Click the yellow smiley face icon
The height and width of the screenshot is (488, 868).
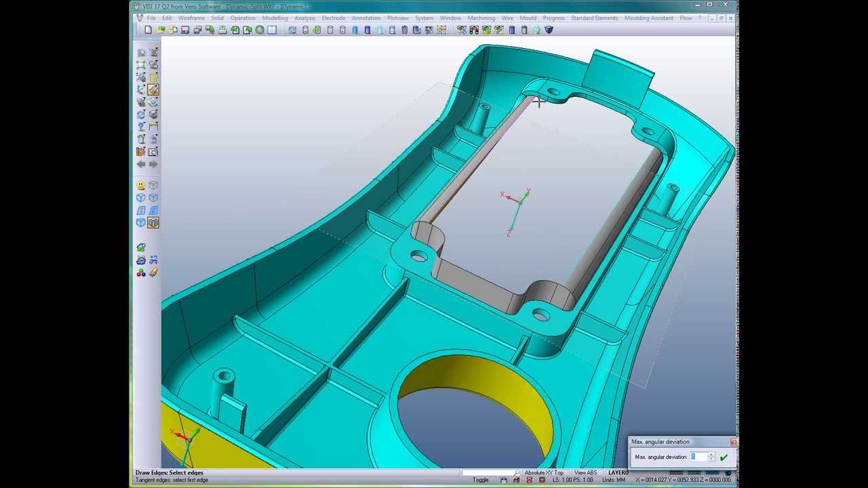141,185
